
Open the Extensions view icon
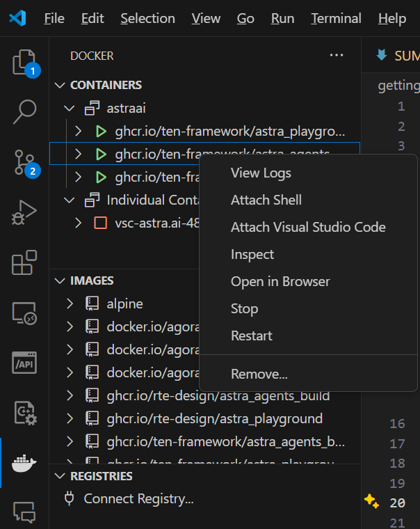point(24,262)
